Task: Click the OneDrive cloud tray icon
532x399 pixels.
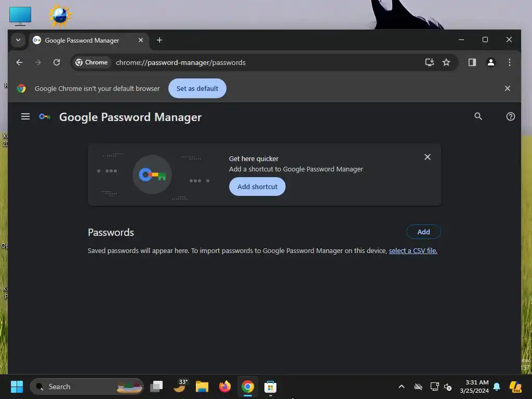Action: (x=418, y=387)
